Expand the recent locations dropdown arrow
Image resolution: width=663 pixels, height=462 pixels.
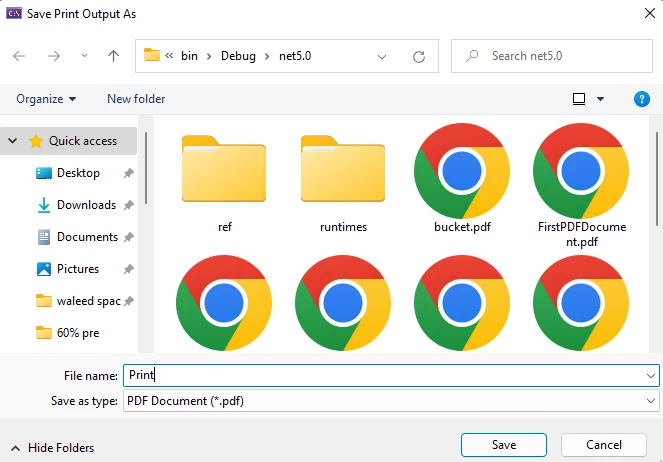pos(84,56)
